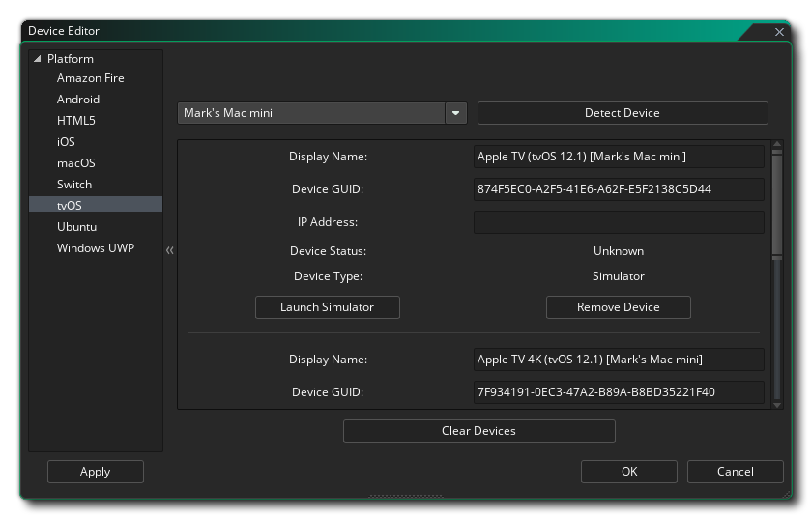Open the Mark's Mac mini dropdown
The height and width of the screenshot is (519, 812).
456,113
